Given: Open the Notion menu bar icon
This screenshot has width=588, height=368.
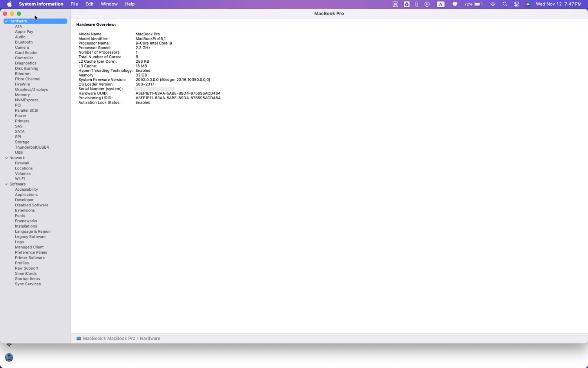Looking at the screenshot, I should pos(395,4).
